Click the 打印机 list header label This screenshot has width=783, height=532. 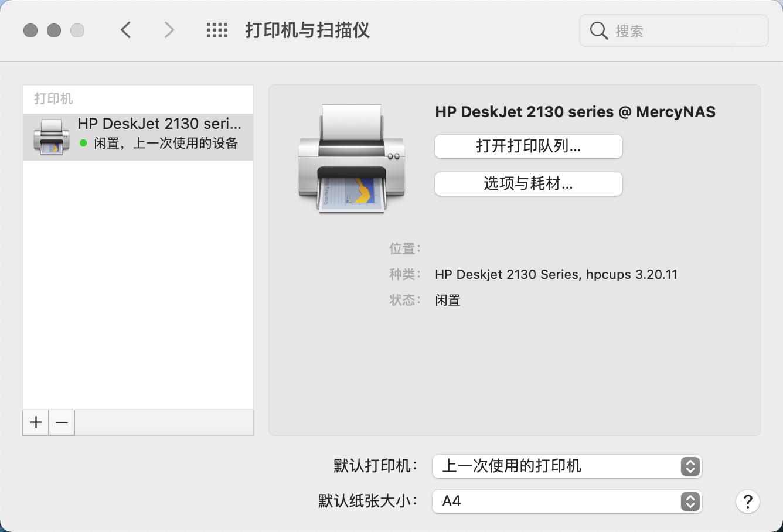(x=53, y=98)
